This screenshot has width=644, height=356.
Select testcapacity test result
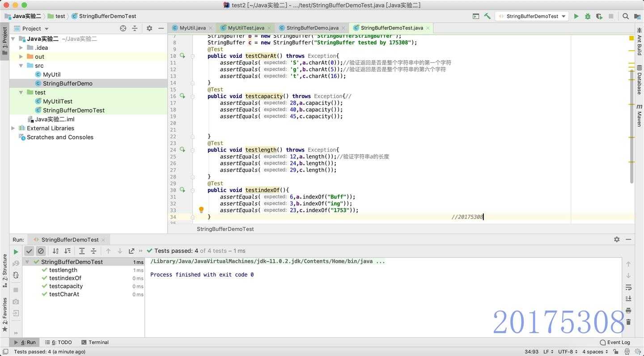point(66,286)
